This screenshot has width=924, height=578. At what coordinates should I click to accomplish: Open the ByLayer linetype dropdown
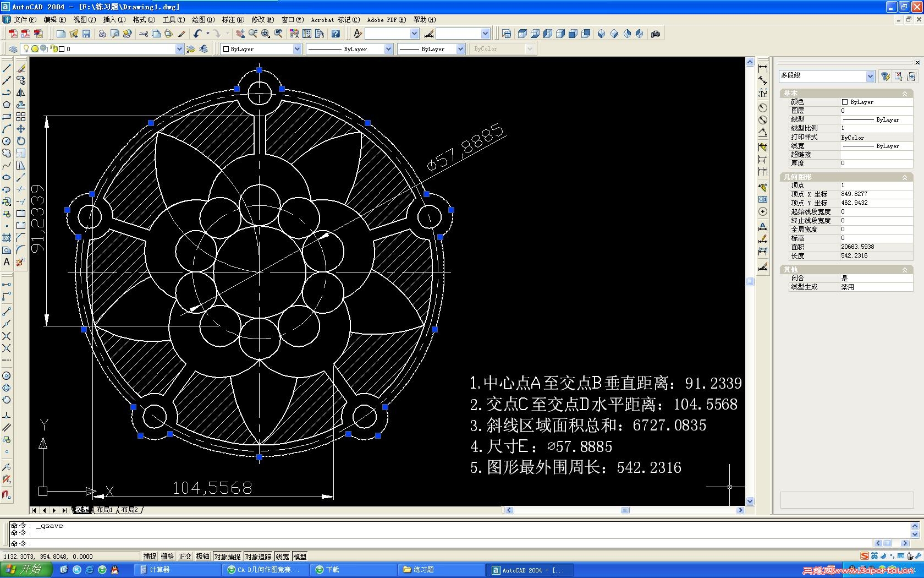click(x=388, y=49)
